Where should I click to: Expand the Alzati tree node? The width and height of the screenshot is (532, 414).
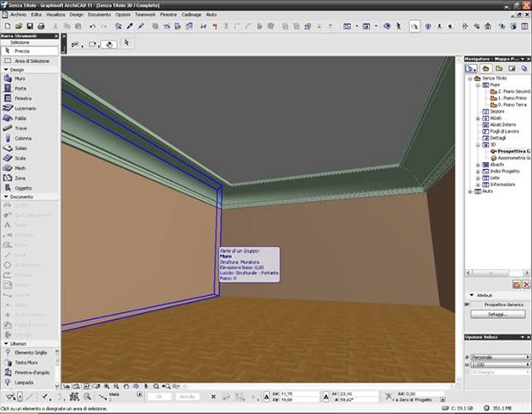tap(477, 118)
